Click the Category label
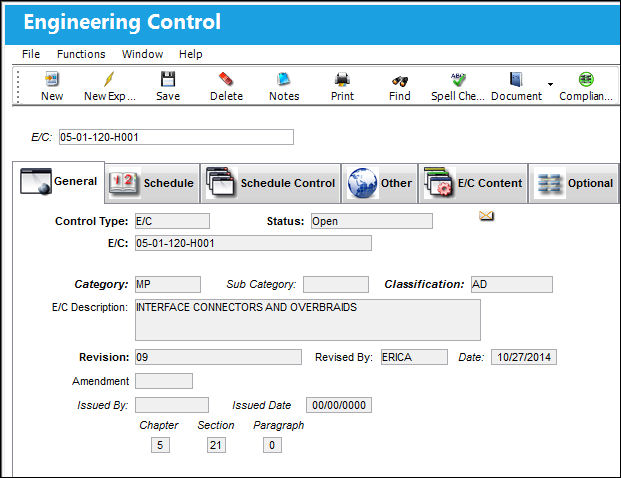The image size is (621, 478). pos(101,284)
